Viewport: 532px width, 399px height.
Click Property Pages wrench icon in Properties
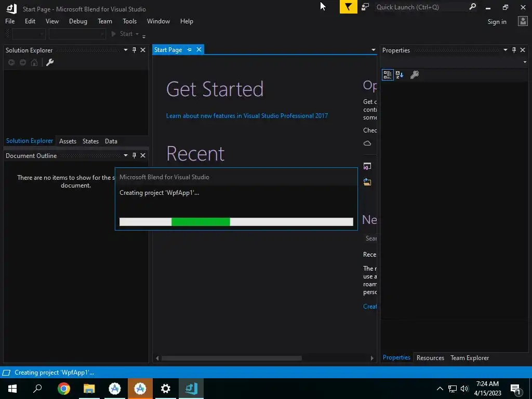coord(414,75)
